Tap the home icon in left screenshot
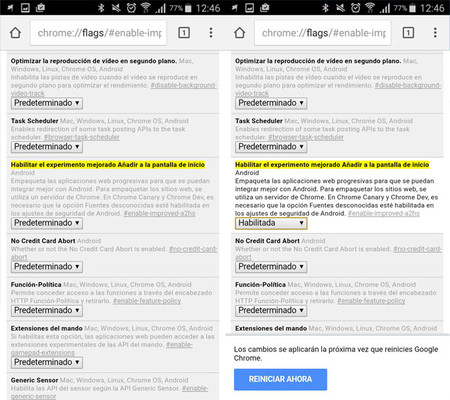Image resolution: width=450 pixels, height=400 pixels. click(x=15, y=33)
